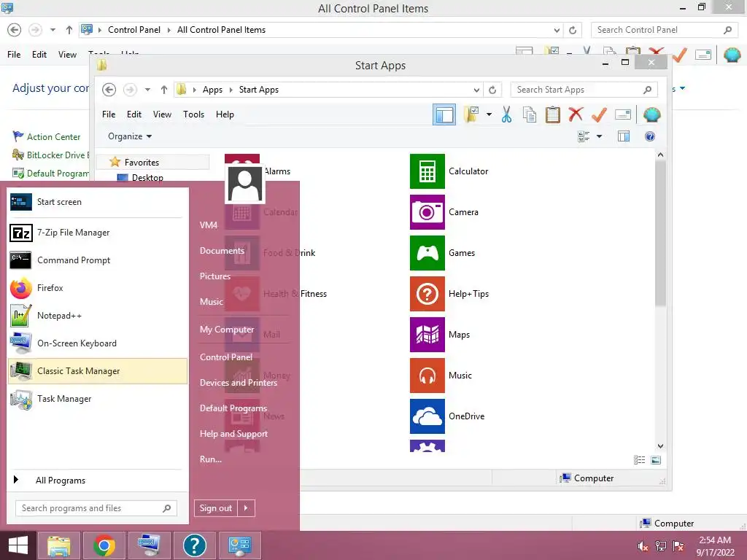The width and height of the screenshot is (747, 560).
Task: Expand the Sign out arrow options
Action: 247,508
